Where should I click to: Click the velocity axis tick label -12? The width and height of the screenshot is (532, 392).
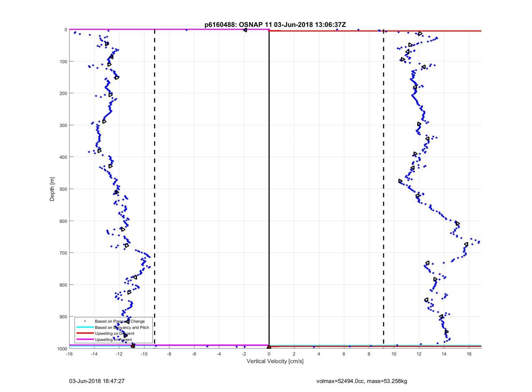tap(119, 354)
